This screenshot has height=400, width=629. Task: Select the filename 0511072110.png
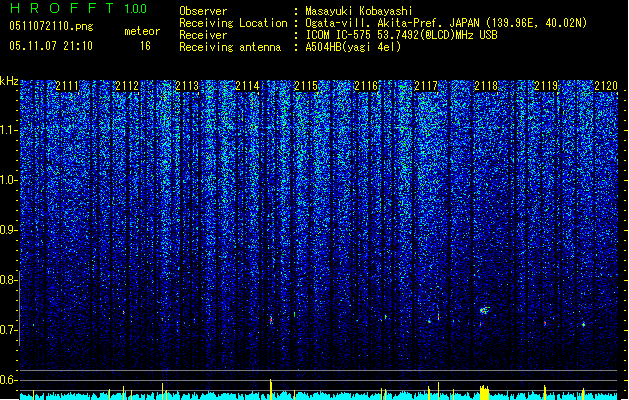(51, 26)
